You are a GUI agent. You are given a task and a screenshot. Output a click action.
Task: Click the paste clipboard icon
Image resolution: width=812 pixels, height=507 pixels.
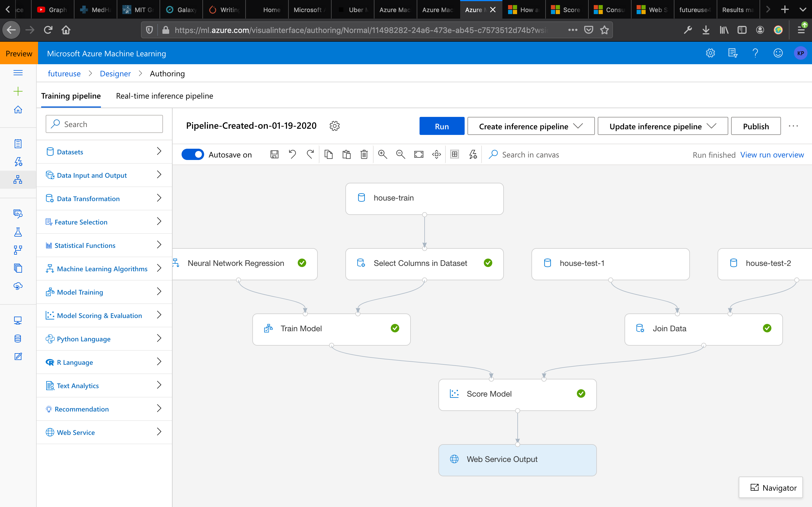point(346,155)
